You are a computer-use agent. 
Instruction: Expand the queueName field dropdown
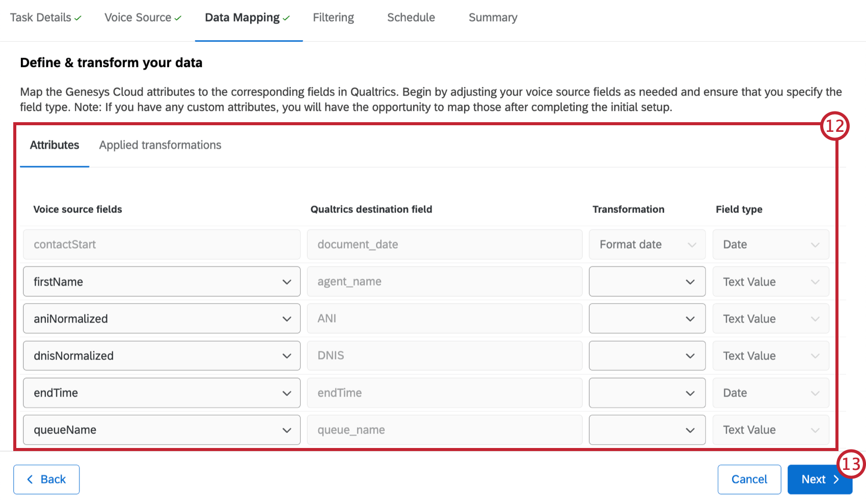pyautogui.click(x=287, y=430)
